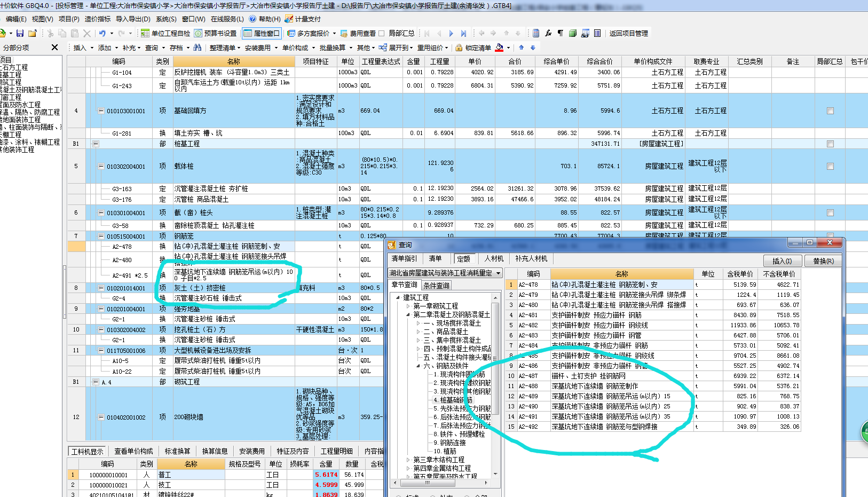
Task: Open the calculator icon
Action: [x=536, y=33]
